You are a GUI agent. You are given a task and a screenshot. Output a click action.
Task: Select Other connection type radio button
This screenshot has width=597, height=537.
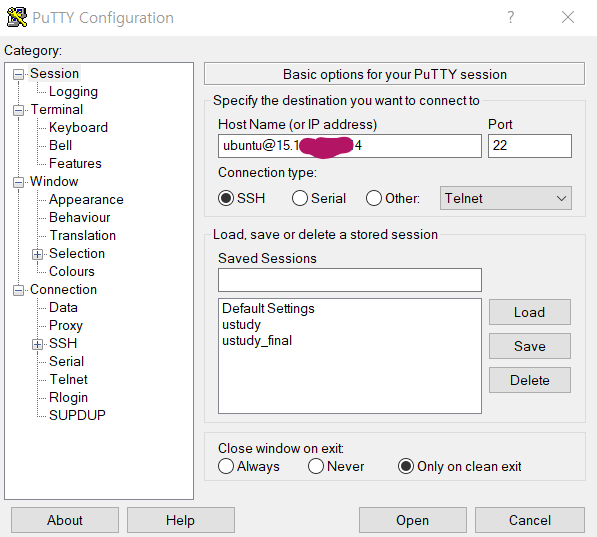pos(374,198)
